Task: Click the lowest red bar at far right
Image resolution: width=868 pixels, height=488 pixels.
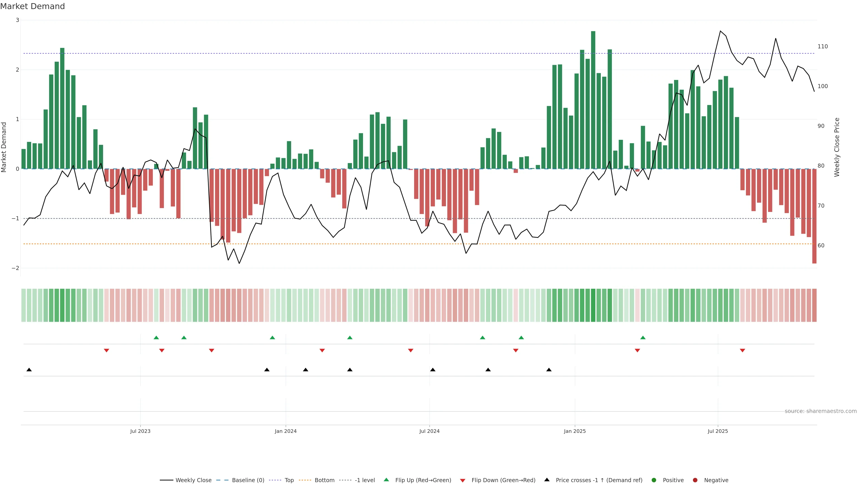Action: (814, 236)
